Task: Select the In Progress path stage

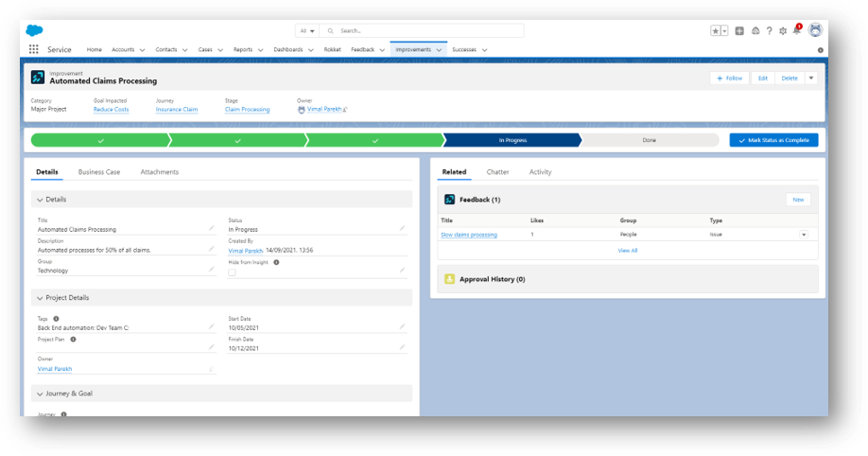Action: [512, 140]
